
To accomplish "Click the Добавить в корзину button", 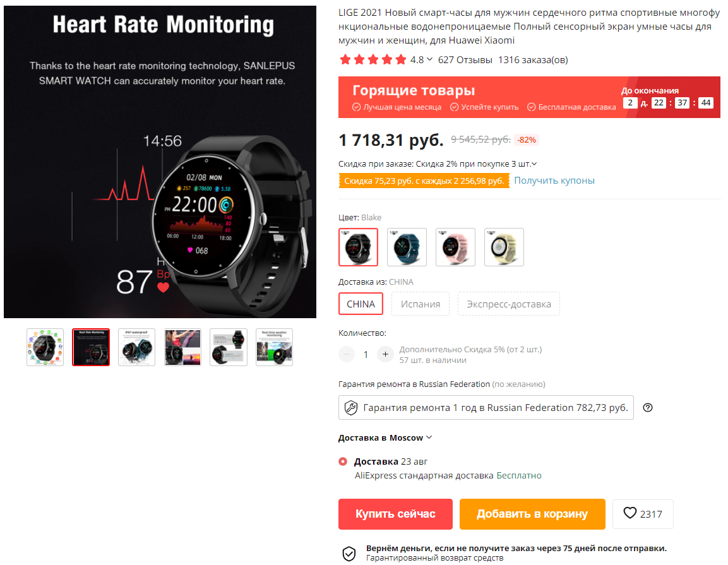I will pyautogui.click(x=532, y=514).
